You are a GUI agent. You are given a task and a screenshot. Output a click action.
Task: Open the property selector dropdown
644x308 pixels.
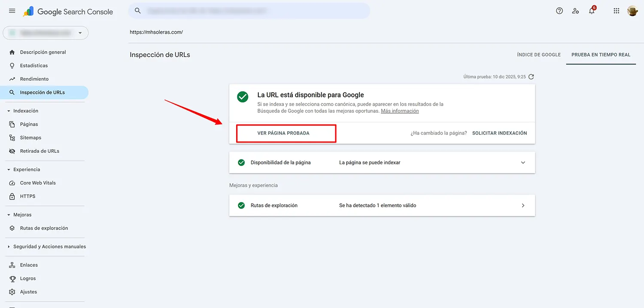tap(80, 33)
